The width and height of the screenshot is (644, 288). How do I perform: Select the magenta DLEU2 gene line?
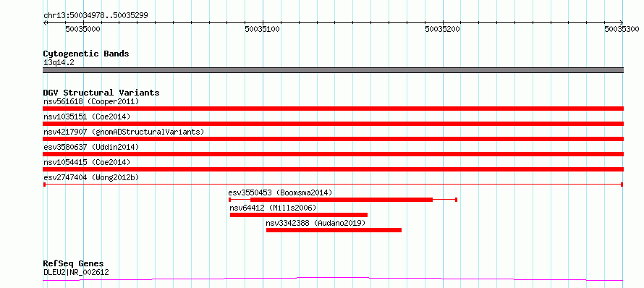point(333,279)
